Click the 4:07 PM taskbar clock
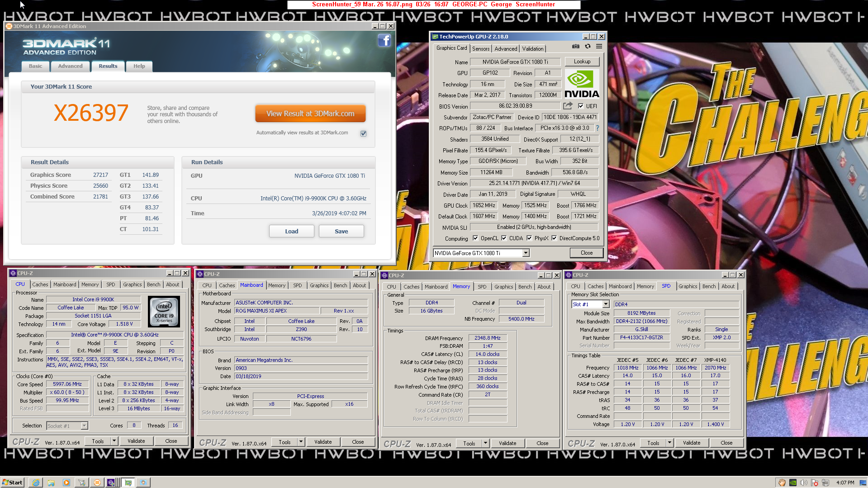The image size is (868, 488). (845, 483)
